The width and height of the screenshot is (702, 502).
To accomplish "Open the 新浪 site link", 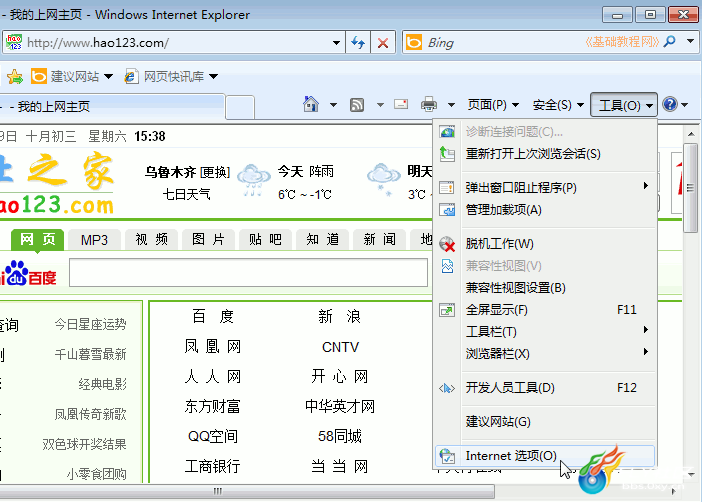I will [x=339, y=317].
